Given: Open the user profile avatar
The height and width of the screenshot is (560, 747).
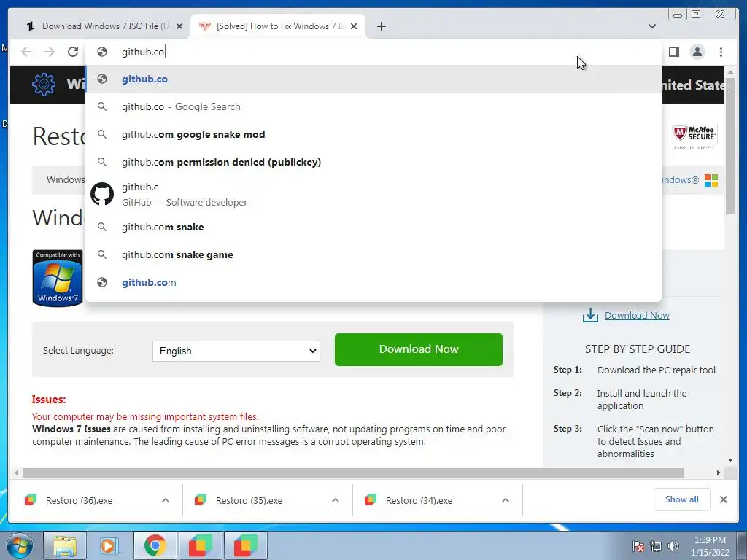Looking at the screenshot, I should pyautogui.click(x=697, y=52).
